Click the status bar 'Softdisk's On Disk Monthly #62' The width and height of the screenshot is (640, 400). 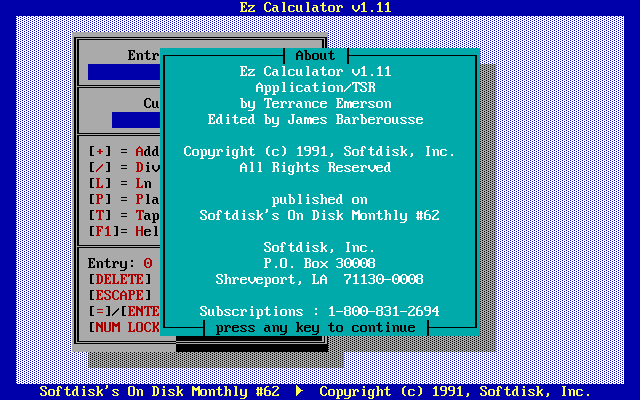pos(159,391)
